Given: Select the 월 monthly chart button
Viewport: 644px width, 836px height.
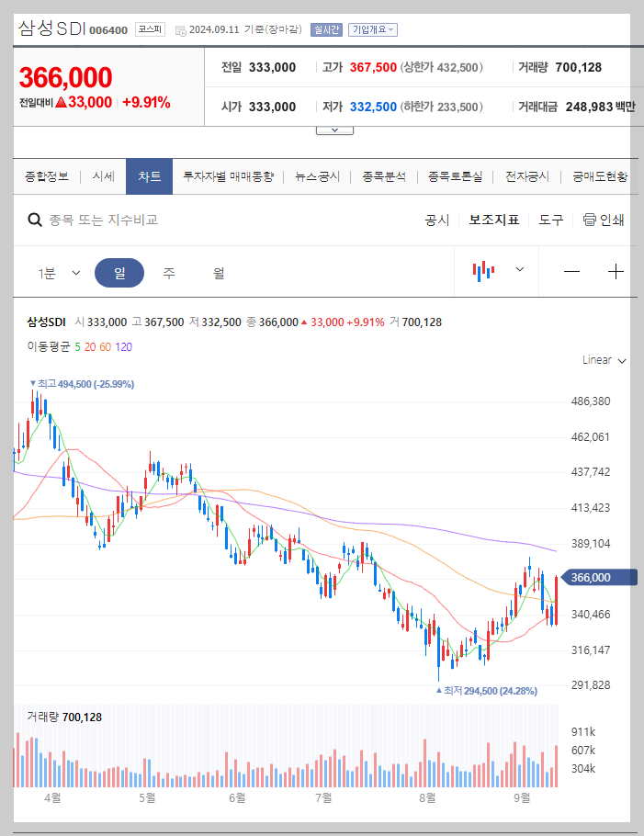Looking at the screenshot, I should pyautogui.click(x=220, y=271).
